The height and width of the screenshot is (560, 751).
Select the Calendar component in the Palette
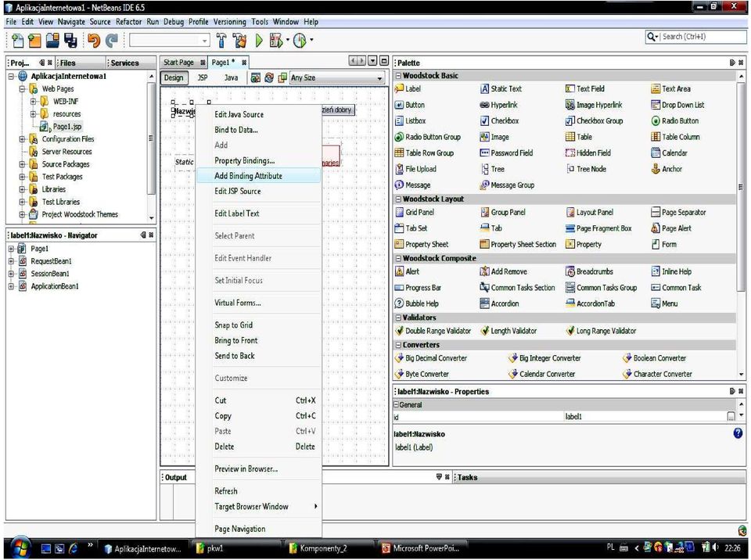[x=669, y=153]
